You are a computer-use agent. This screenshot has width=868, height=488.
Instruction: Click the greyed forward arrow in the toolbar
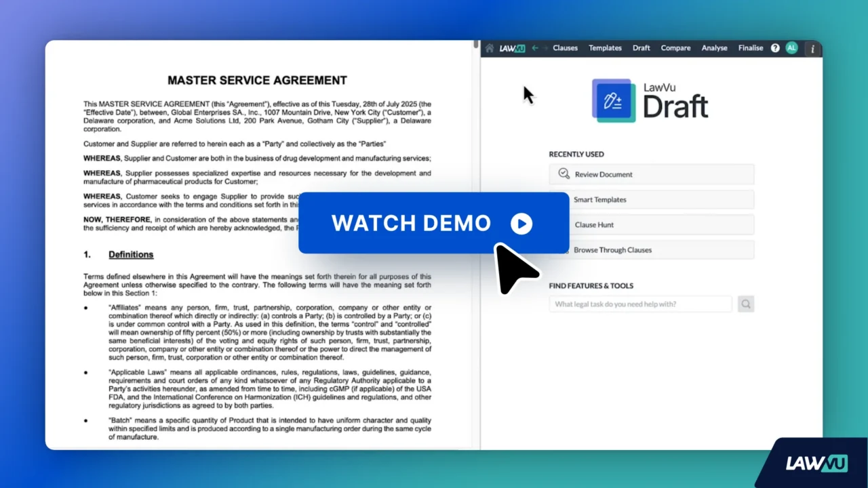click(x=545, y=48)
